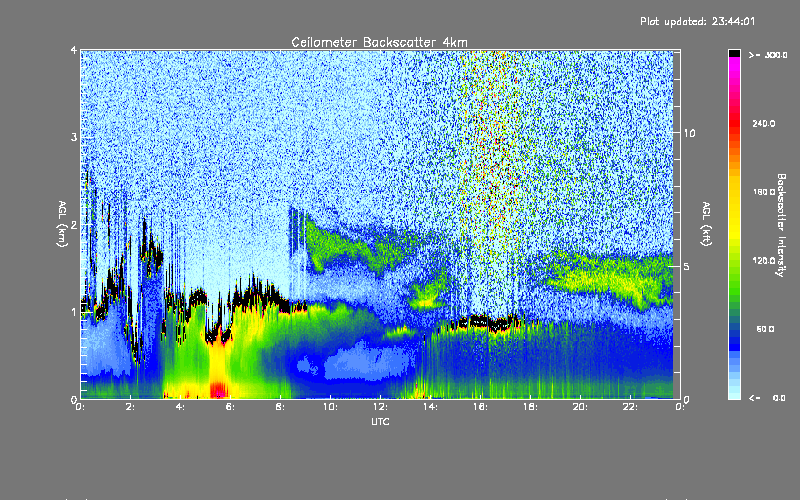Viewport: 800px width, 500px height.
Task: Click the "5" tick on the kft axis
Action: 687,266
